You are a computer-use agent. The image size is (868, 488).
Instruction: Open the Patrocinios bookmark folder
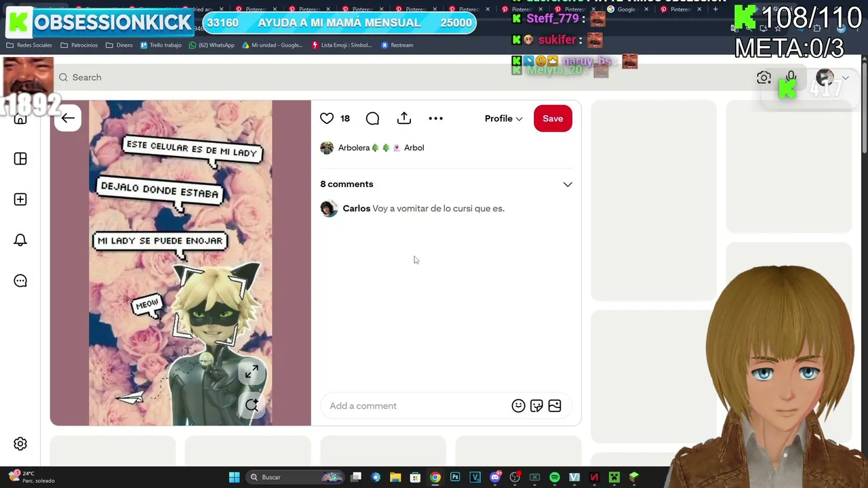[x=79, y=45]
